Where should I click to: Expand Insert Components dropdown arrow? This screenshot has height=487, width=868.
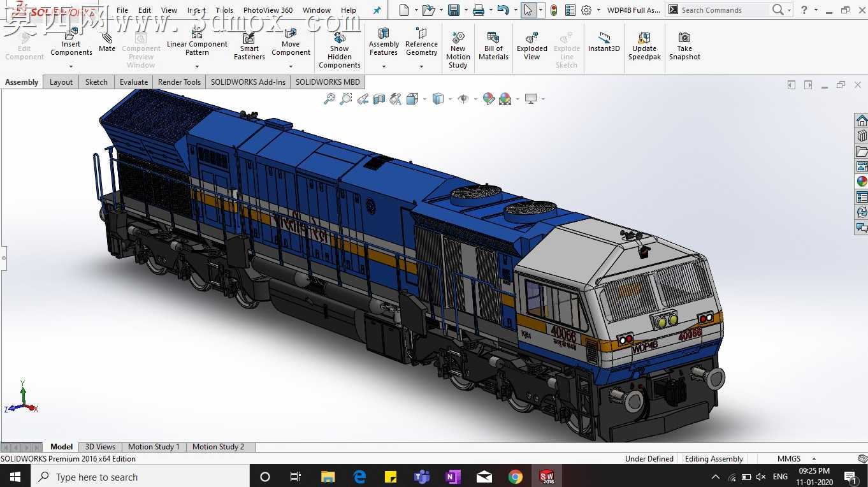[71, 66]
